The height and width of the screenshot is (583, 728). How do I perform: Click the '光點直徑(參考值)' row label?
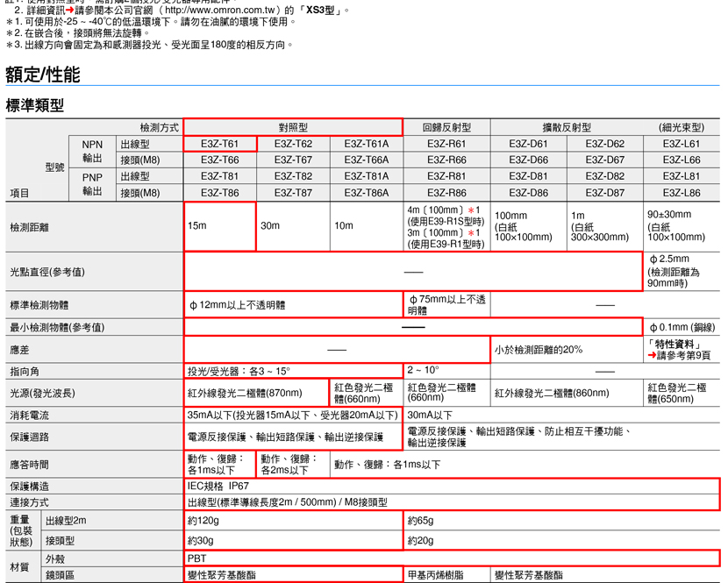coord(47,272)
